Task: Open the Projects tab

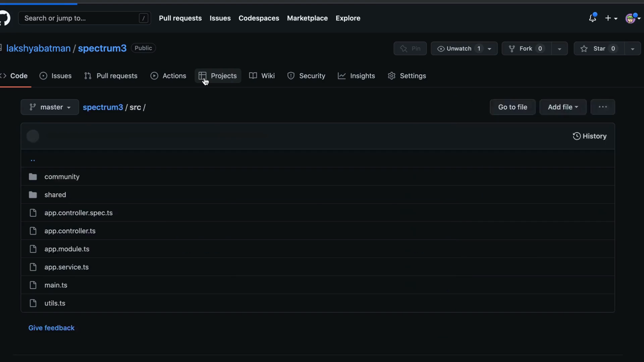Action: (218, 76)
